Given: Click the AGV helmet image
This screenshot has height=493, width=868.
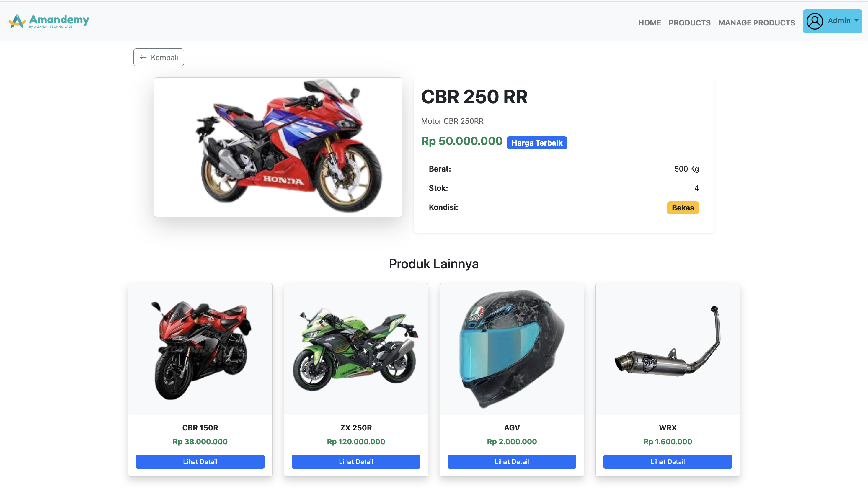Looking at the screenshot, I should [x=512, y=349].
